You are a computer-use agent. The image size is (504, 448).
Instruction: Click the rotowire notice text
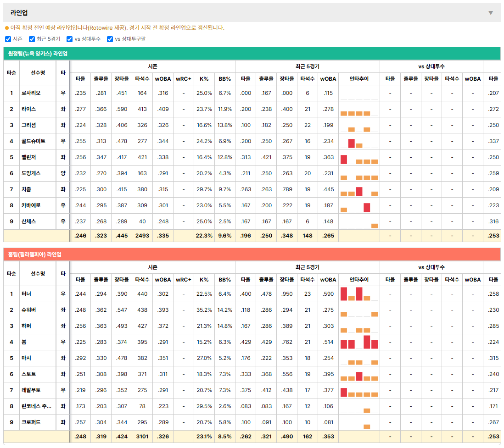point(118,28)
